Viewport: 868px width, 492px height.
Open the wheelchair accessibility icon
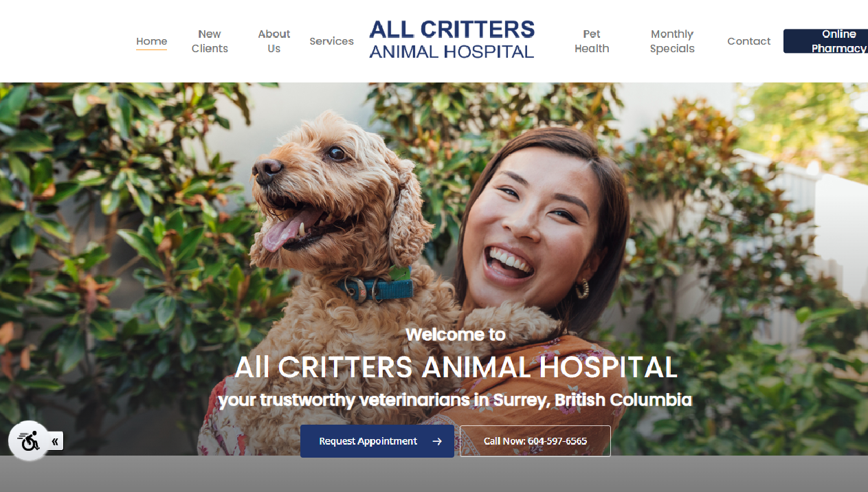click(29, 440)
